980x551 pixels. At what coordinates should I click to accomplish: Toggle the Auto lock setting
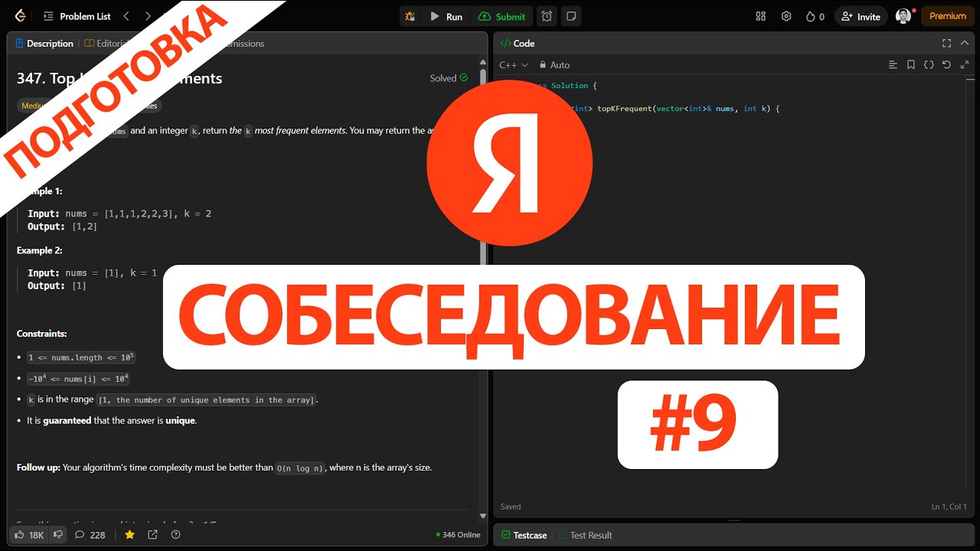555,65
